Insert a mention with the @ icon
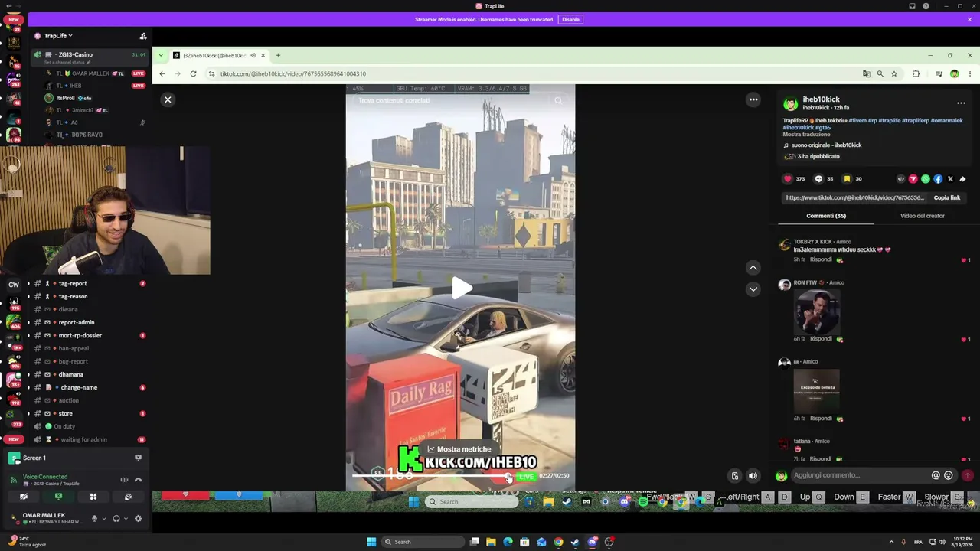980x551 pixels. [935, 475]
